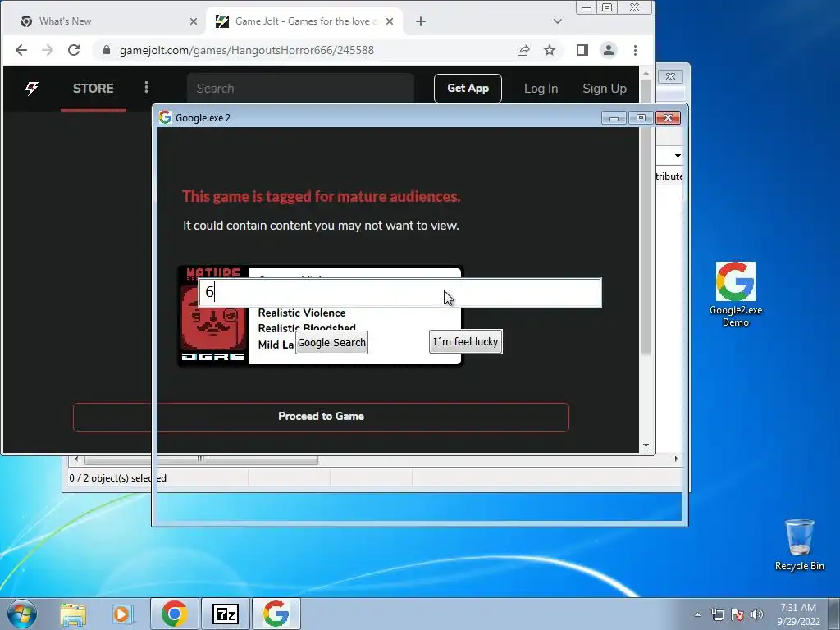Screen dimensions: 840x630
Task: Click the padlock site info icon
Action: [x=107, y=50]
